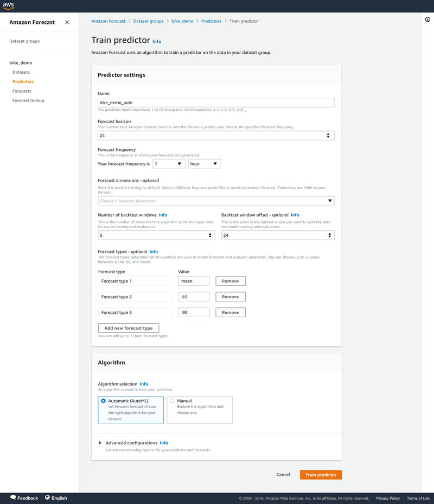Click the AWS logo

(8, 6)
